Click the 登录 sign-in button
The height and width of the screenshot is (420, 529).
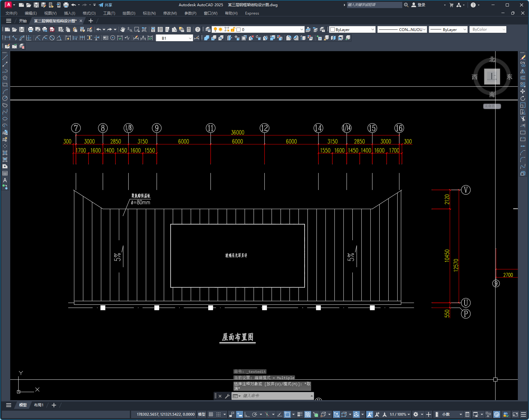point(418,5)
